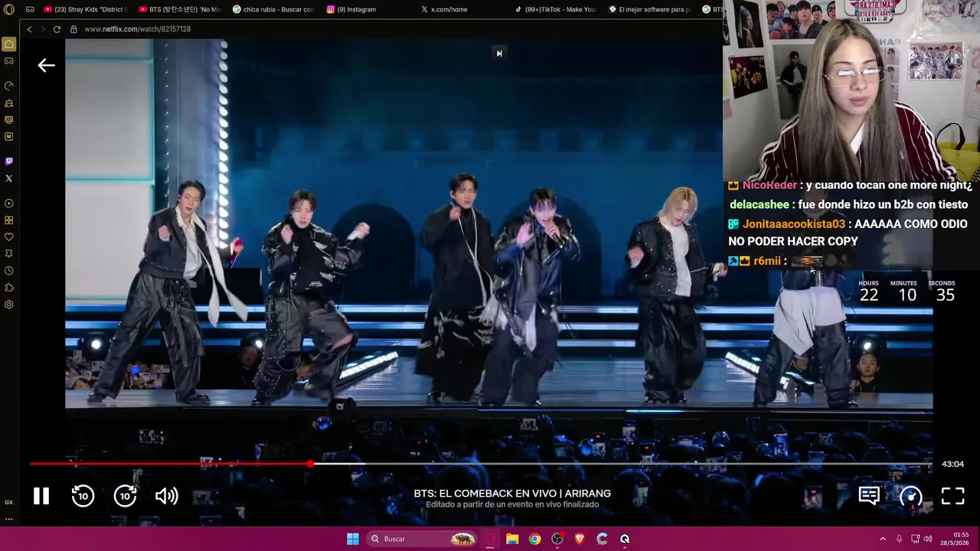Click the title 'BTS: EL COMEBACK EN VIVO | ARIRANG'
The height and width of the screenshot is (551, 980).
(x=512, y=494)
